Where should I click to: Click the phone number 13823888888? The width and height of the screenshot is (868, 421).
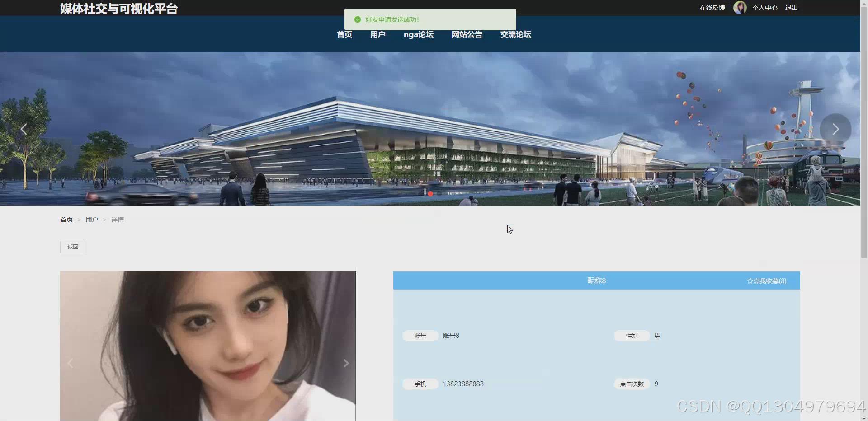pyautogui.click(x=463, y=384)
